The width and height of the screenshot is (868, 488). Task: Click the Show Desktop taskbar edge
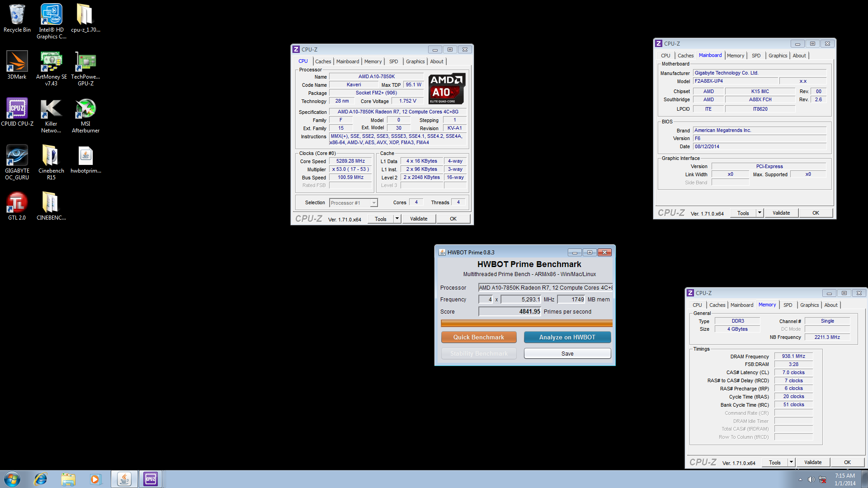tap(865, 479)
